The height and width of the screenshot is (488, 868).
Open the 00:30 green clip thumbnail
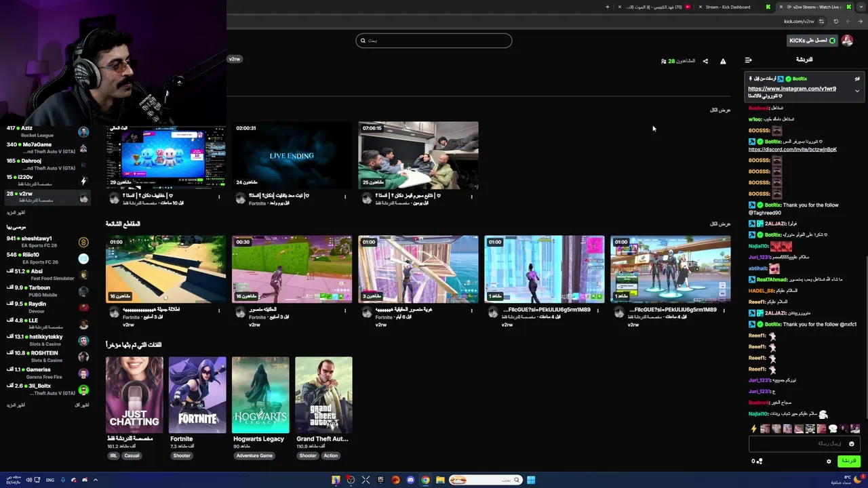click(292, 269)
